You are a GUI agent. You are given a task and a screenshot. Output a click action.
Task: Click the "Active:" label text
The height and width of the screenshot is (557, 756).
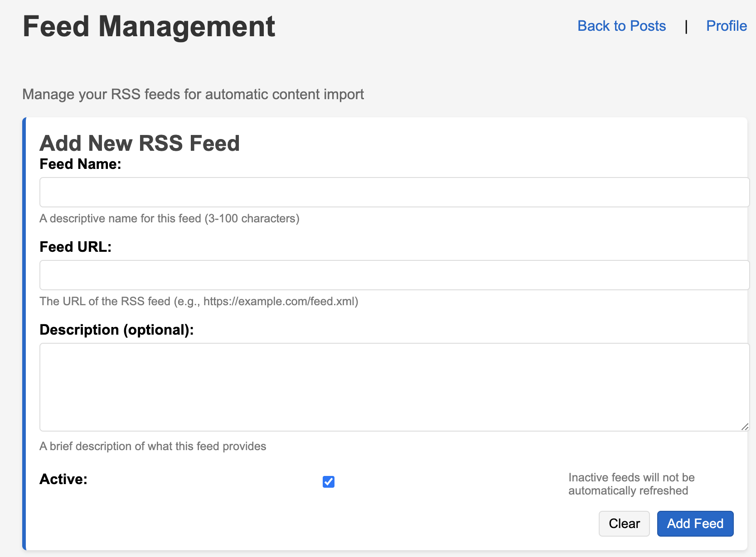point(63,479)
